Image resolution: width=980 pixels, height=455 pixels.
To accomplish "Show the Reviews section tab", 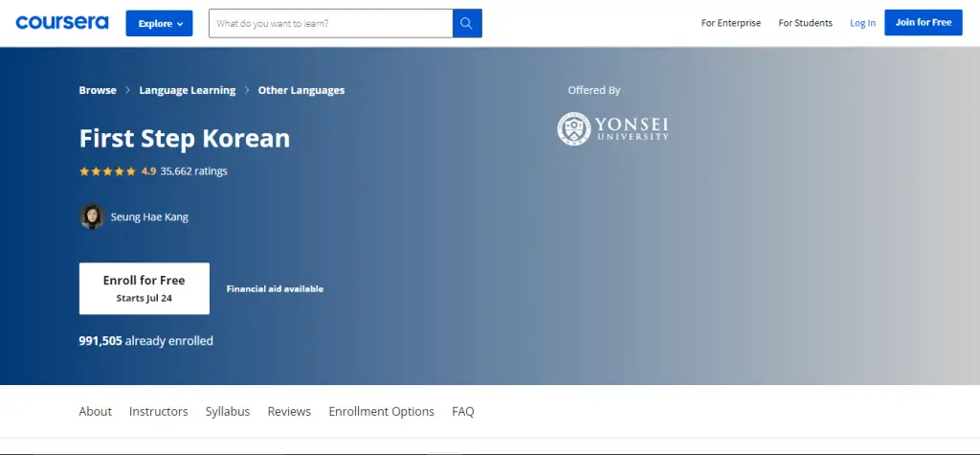I will click(x=289, y=411).
